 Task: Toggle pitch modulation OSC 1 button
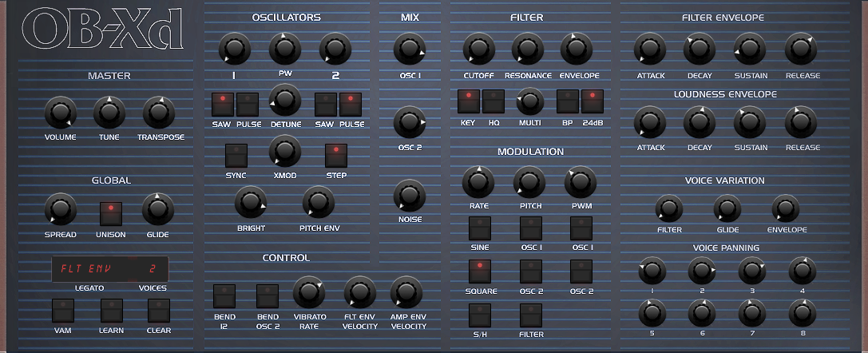coord(530,228)
